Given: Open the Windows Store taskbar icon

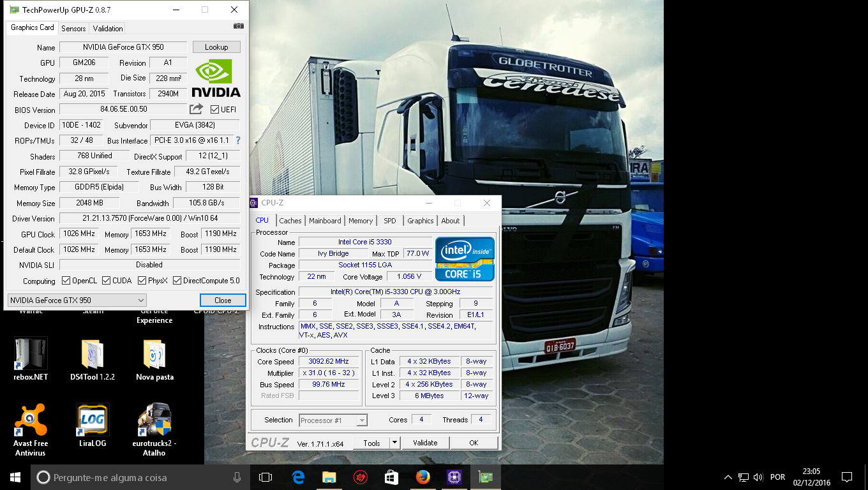Looking at the screenshot, I should 391,477.
